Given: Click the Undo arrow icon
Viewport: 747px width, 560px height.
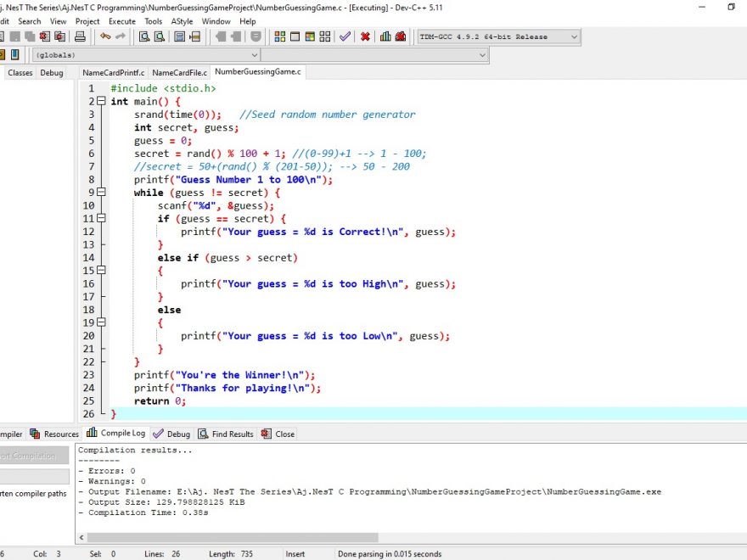Looking at the screenshot, I should 104,36.
